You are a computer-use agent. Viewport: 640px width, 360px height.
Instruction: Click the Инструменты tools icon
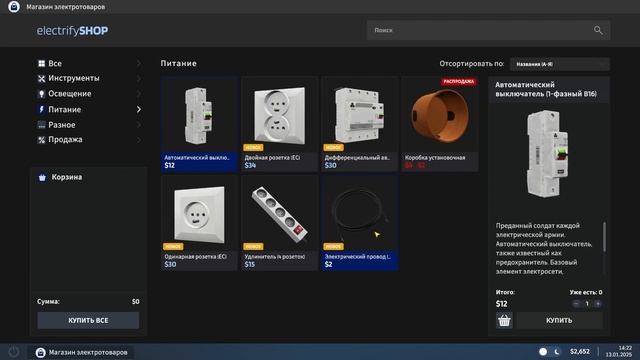(x=41, y=78)
